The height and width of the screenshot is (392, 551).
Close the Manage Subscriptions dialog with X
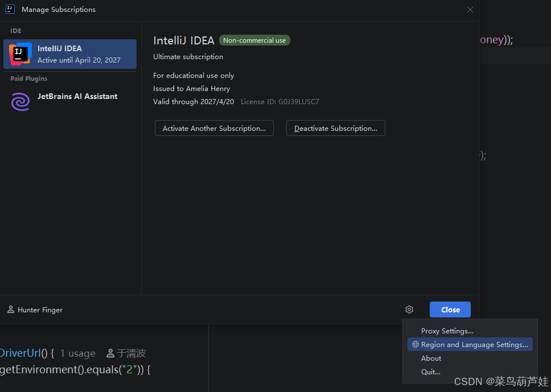pyautogui.click(x=470, y=10)
